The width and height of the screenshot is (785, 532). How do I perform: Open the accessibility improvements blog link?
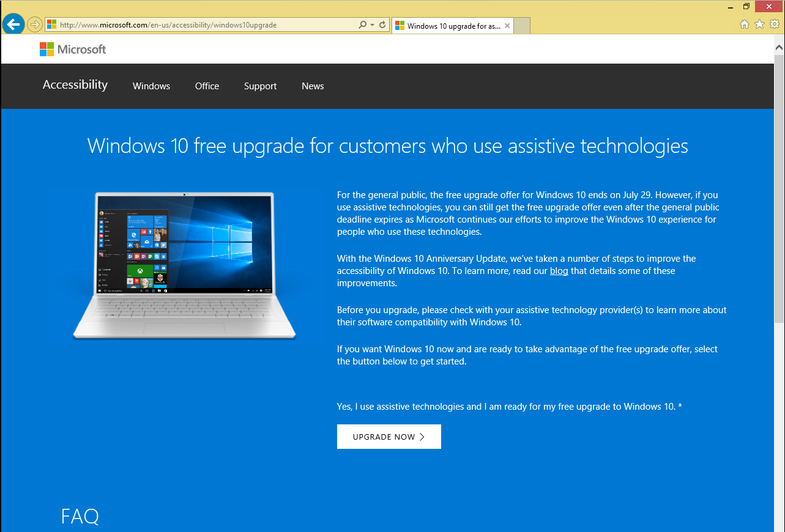pyautogui.click(x=559, y=271)
